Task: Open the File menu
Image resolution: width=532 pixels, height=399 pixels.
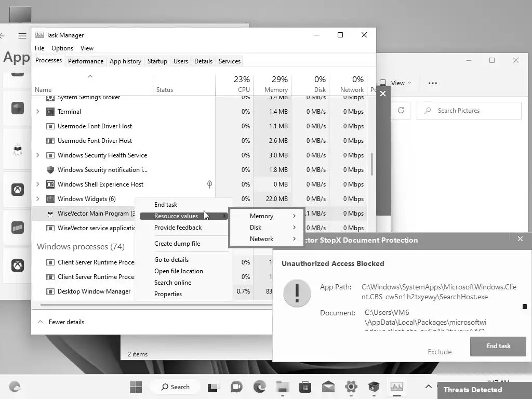Action: pos(39,48)
